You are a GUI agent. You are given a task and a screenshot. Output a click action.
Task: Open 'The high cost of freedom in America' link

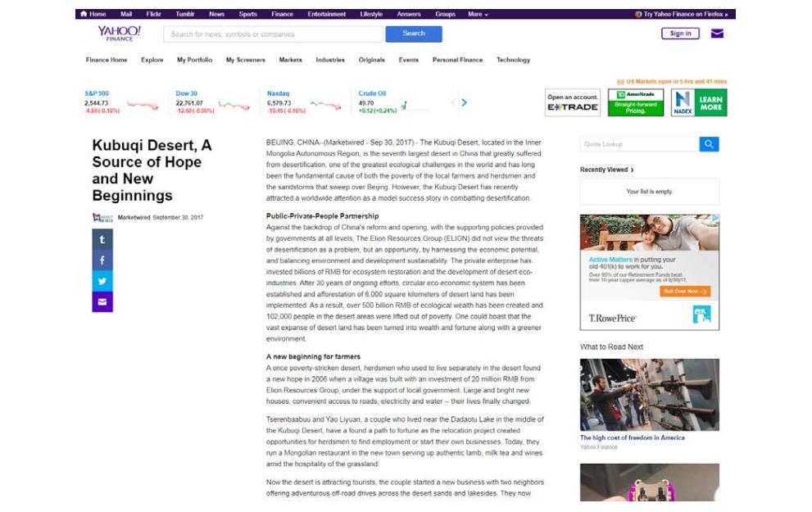[633, 438]
